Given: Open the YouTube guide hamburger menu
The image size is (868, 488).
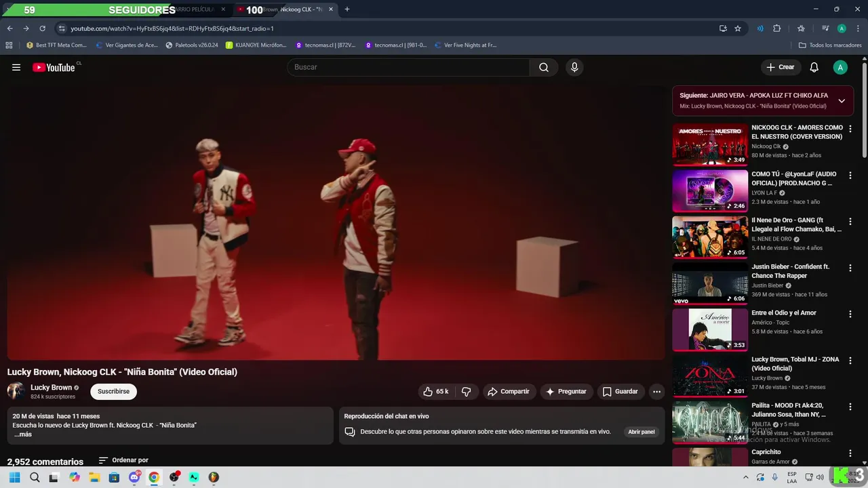Looking at the screenshot, I should click(16, 67).
